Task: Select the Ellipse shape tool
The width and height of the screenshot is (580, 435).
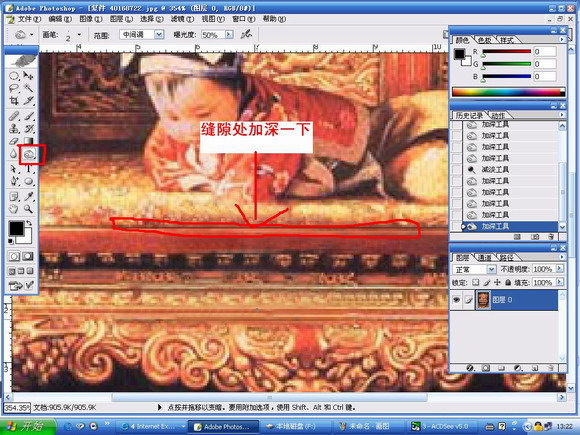Action: pos(28,181)
